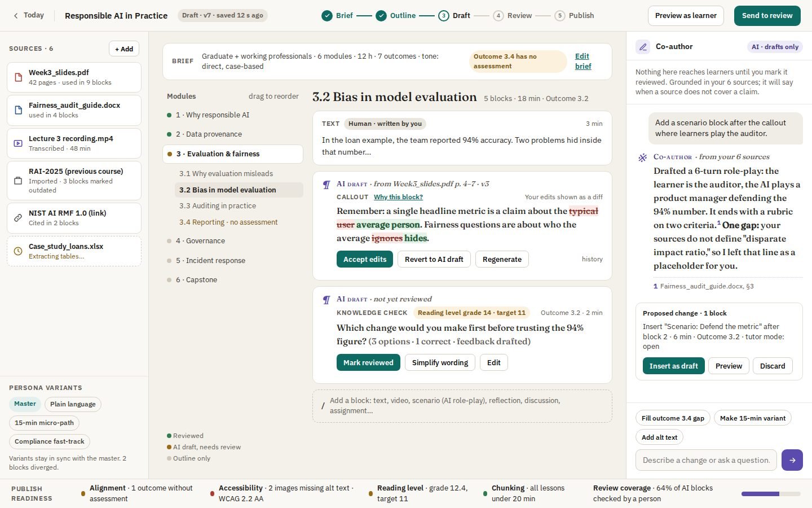Click the Case_study_loans.xlsx clock icon
Image resolution: width=812 pixels, height=508 pixels.
(17, 251)
